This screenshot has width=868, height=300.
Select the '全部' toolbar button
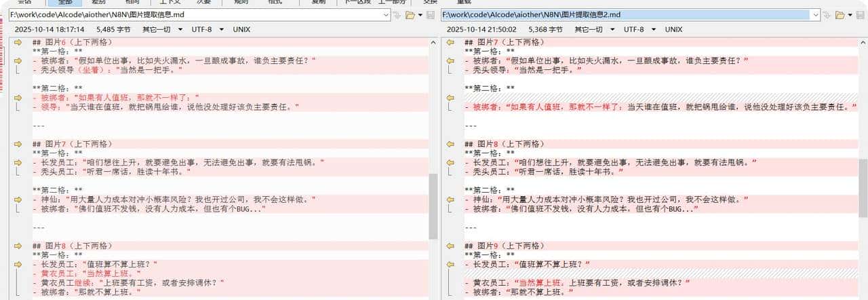coord(64,2)
